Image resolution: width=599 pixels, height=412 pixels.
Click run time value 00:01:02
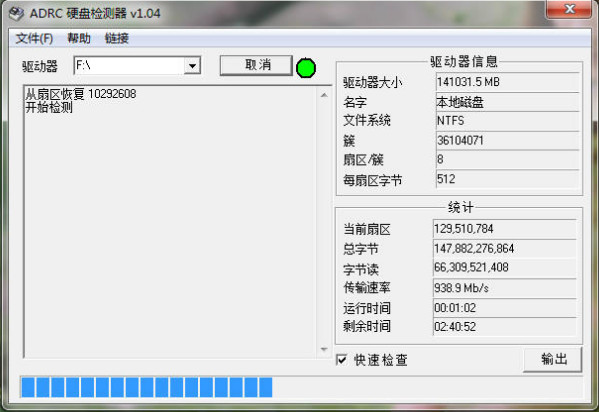coord(455,308)
